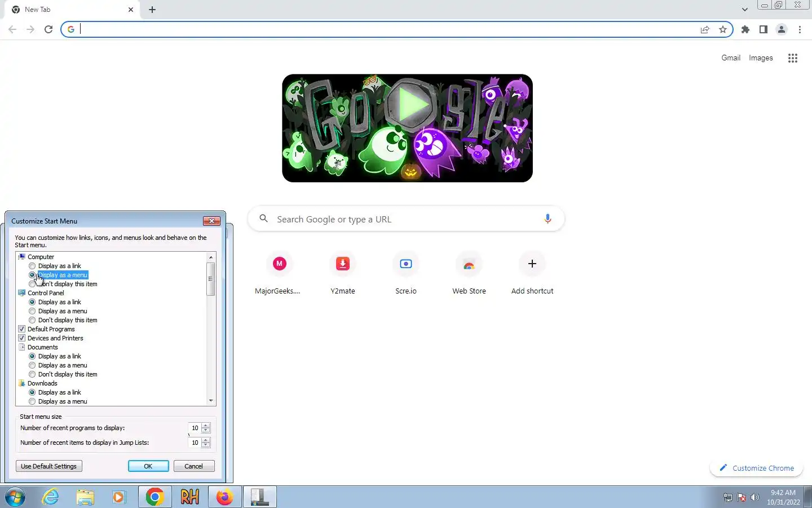Select Control Panel 'Display as a menu'

(x=32, y=311)
